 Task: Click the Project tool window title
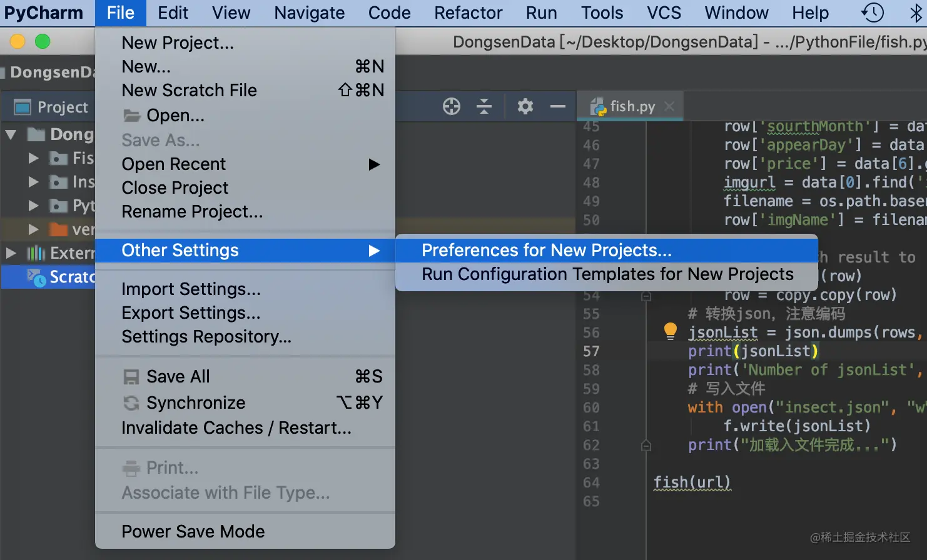(63, 107)
